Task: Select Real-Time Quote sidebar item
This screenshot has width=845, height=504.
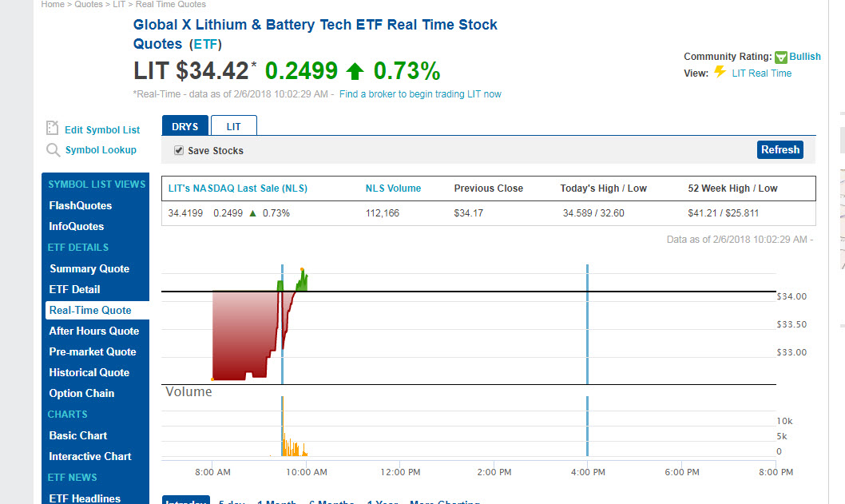Action: 97,310
